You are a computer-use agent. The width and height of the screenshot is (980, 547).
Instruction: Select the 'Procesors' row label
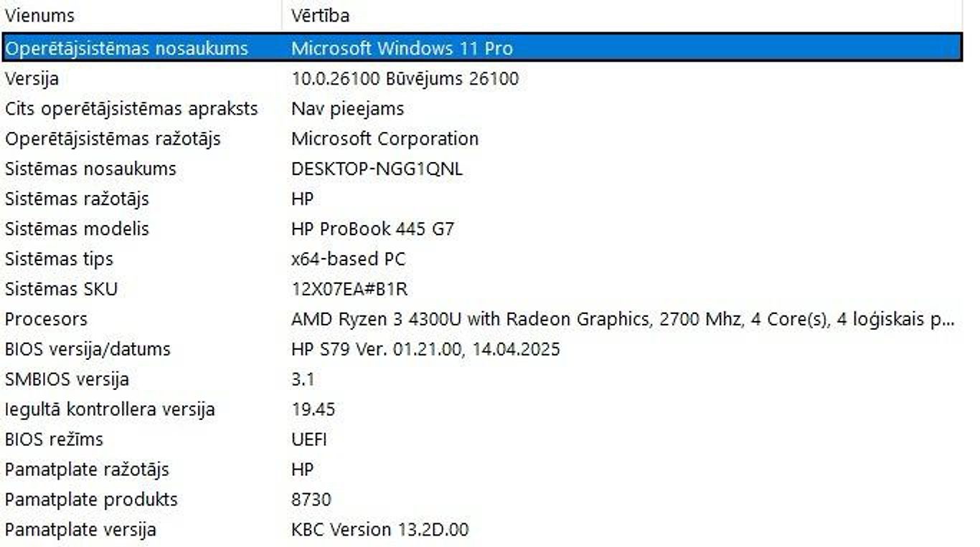pyautogui.click(x=46, y=320)
